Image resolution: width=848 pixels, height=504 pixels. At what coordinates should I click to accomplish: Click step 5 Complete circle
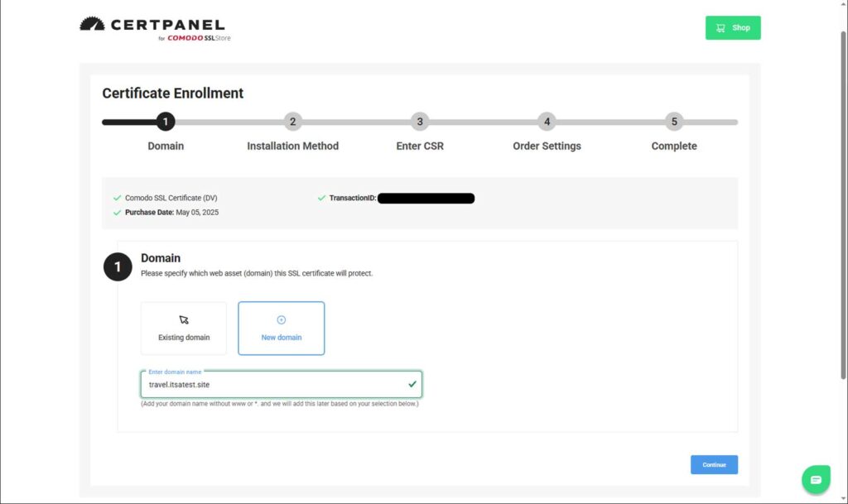[x=674, y=122]
